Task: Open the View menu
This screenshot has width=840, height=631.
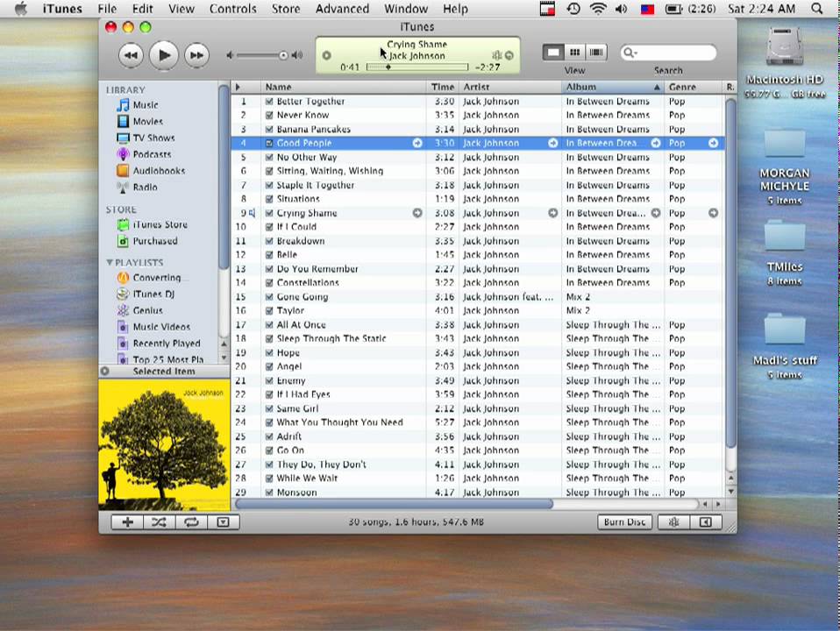Action: coord(182,9)
